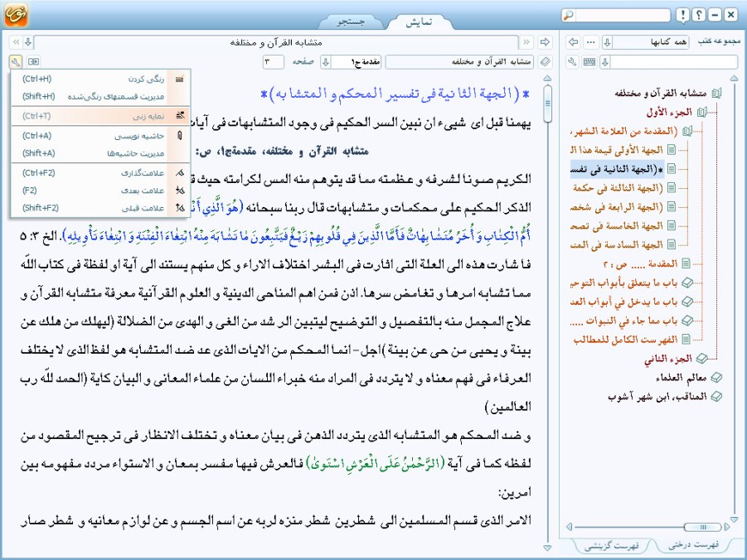Click the Noor application logo icon
Viewport: 747px width, 560px height.
pyautogui.click(x=16, y=14)
